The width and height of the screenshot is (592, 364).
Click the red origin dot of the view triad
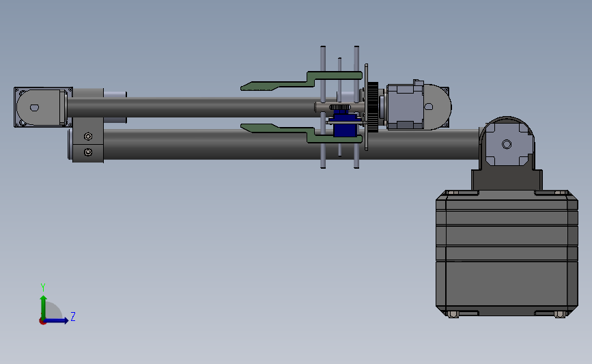pos(42,322)
